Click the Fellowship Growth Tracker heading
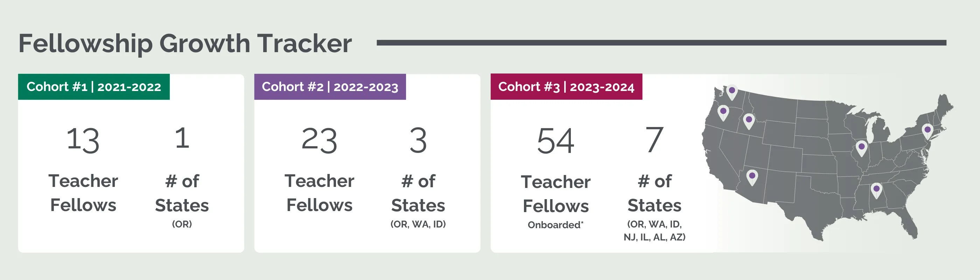The image size is (980, 280). pyautogui.click(x=185, y=43)
